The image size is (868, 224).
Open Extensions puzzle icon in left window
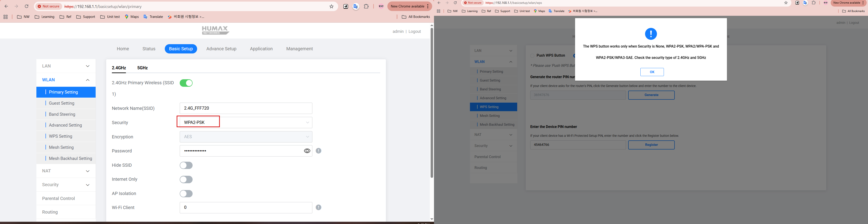(366, 6)
